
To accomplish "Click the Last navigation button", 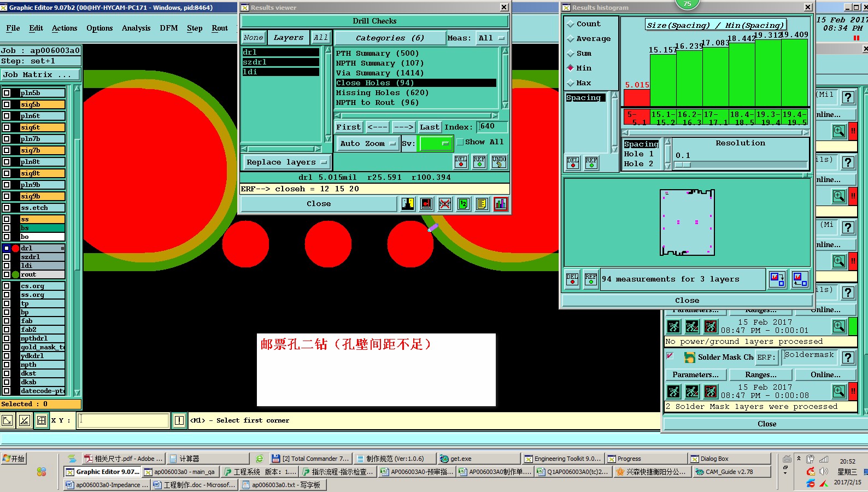I will click(x=430, y=127).
